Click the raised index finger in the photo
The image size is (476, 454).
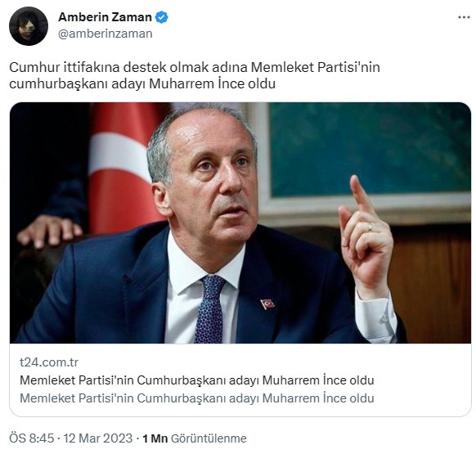point(359,195)
